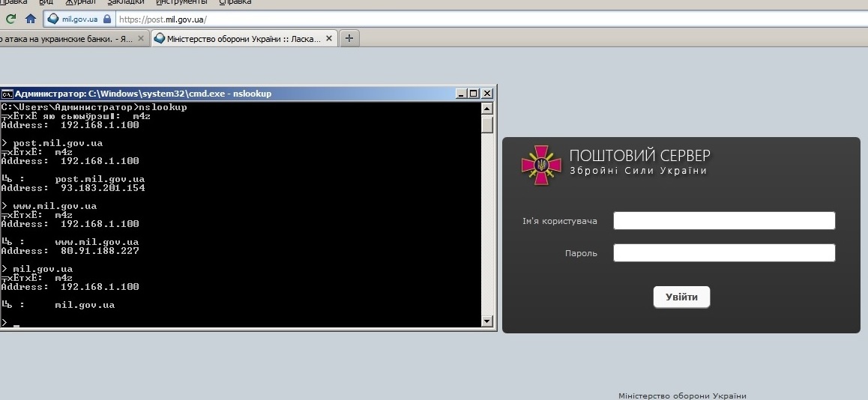Minimize the cmd.exe nslookup window
The image size is (868, 400).
pos(461,94)
